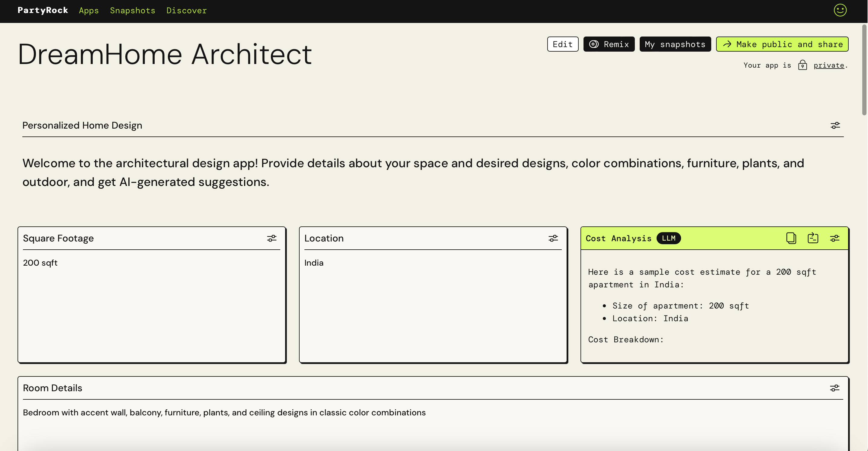Click the Cost Analysis regenerate icon
The height and width of the screenshot is (451, 868).
(x=813, y=238)
